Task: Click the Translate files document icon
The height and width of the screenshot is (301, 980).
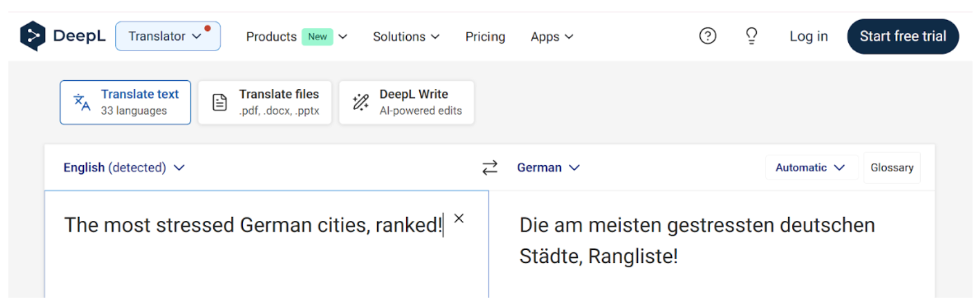Action: tap(219, 102)
